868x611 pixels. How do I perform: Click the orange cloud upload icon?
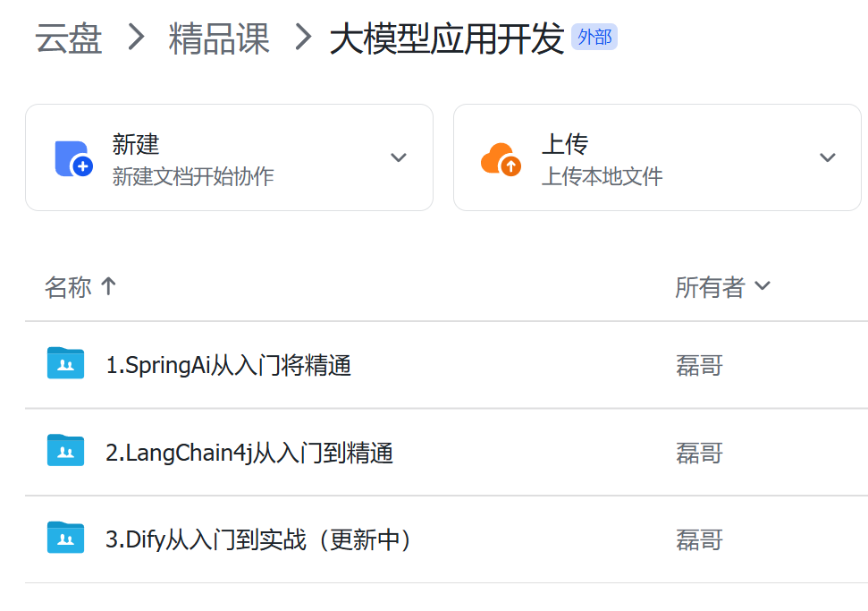click(x=501, y=159)
